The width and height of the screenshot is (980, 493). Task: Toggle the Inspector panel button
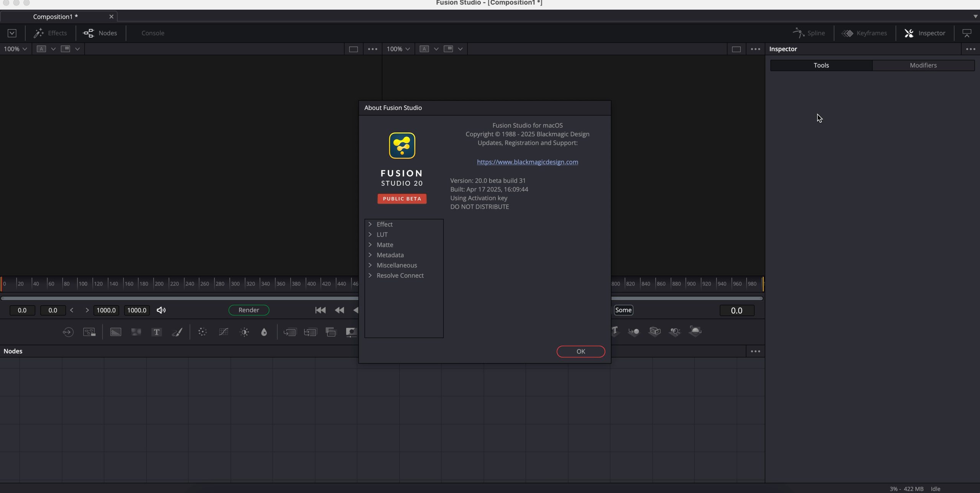pos(925,33)
